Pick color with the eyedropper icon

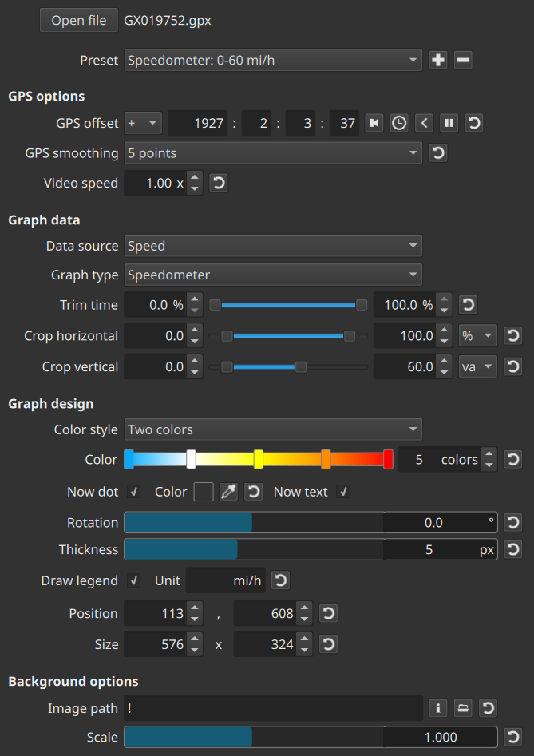(228, 492)
